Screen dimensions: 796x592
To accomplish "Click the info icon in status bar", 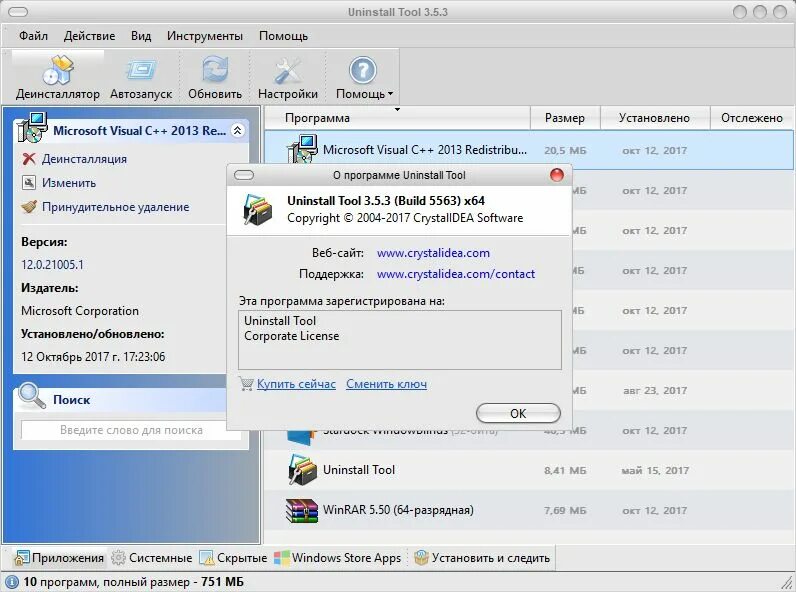I will click(x=12, y=582).
